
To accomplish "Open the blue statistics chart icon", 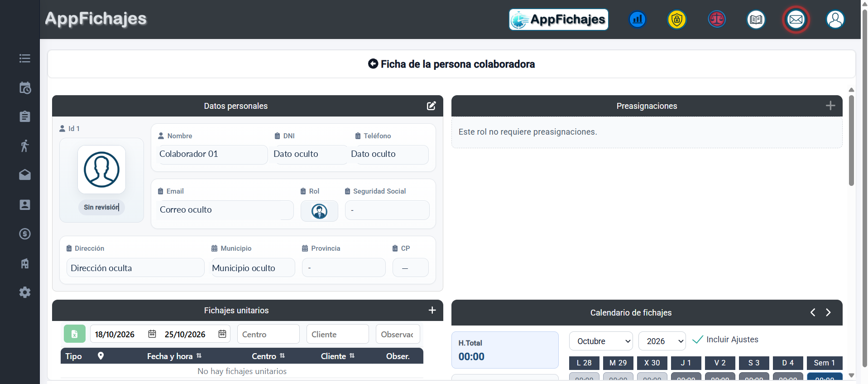I will tap(638, 19).
